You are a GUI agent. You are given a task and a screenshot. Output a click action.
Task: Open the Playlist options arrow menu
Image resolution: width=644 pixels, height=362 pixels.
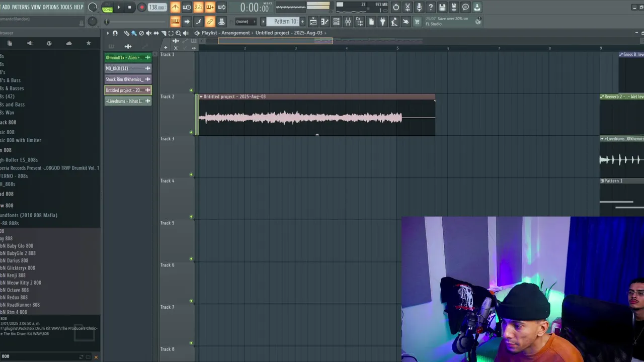pyautogui.click(x=107, y=33)
